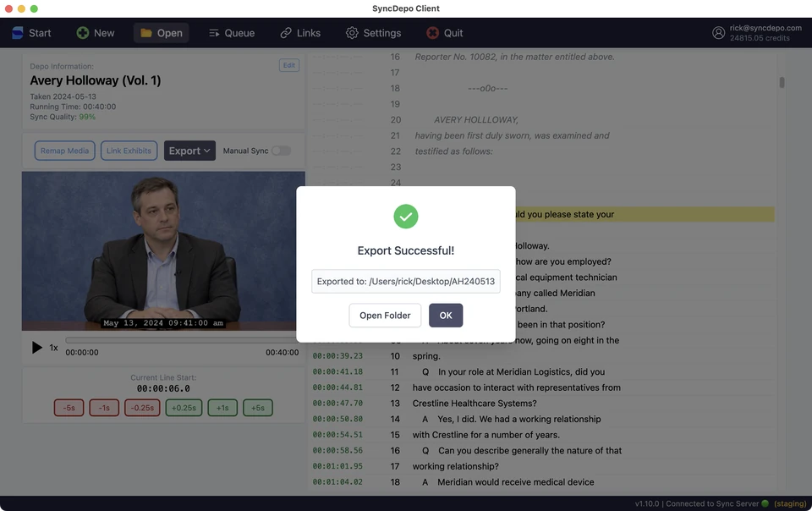
Task: Click the "Avery Holloway (Vol. 1)" title
Action: point(96,80)
